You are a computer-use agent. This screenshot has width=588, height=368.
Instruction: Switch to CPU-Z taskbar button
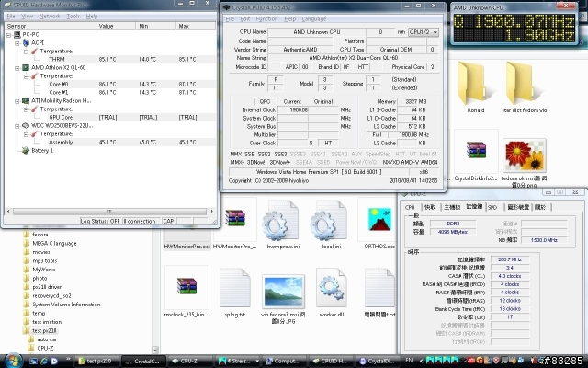(x=189, y=362)
